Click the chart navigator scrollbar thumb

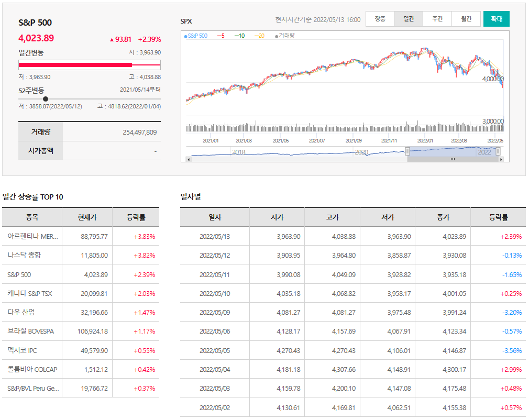[x=453, y=159]
